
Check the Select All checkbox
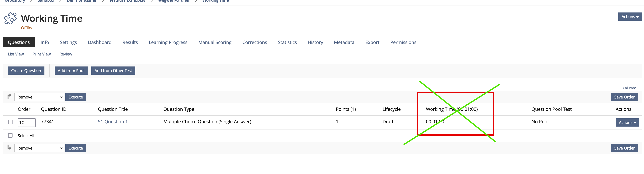pos(10,135)
